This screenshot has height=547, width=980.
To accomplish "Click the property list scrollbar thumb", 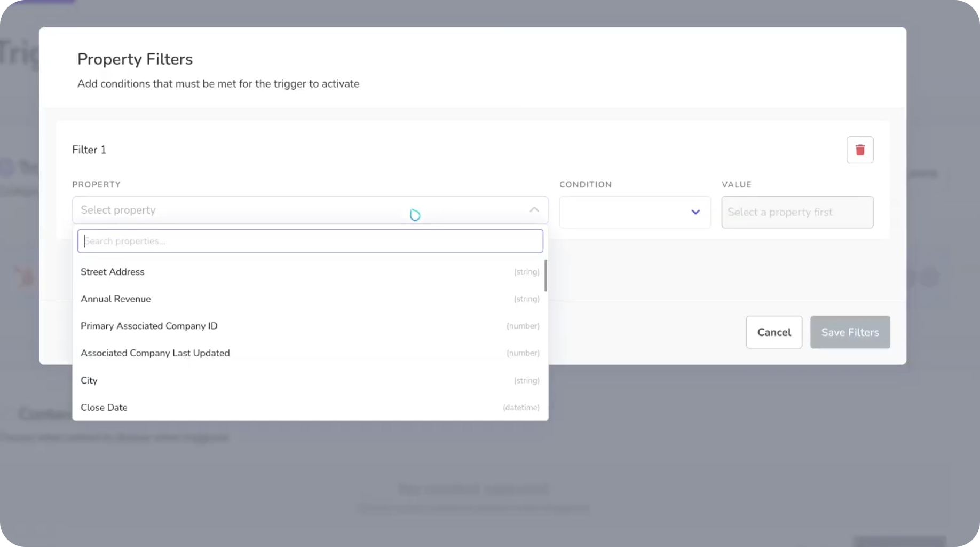I will click(546, 276).
